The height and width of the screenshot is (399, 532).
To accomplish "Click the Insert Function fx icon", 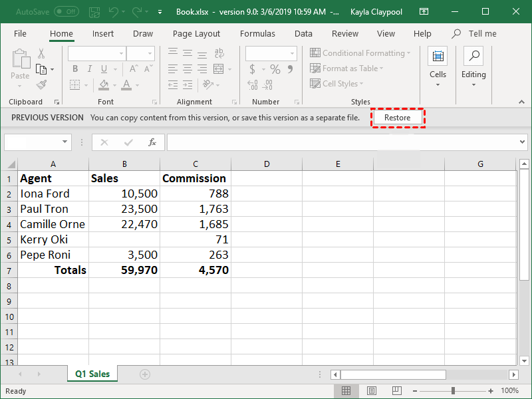I will (152, 142).
